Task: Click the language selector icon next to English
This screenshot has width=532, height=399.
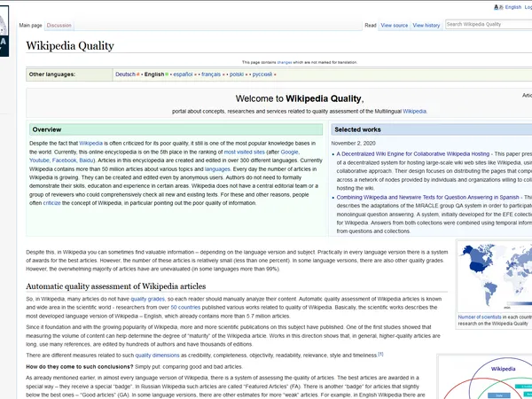Action: (498, 7)
